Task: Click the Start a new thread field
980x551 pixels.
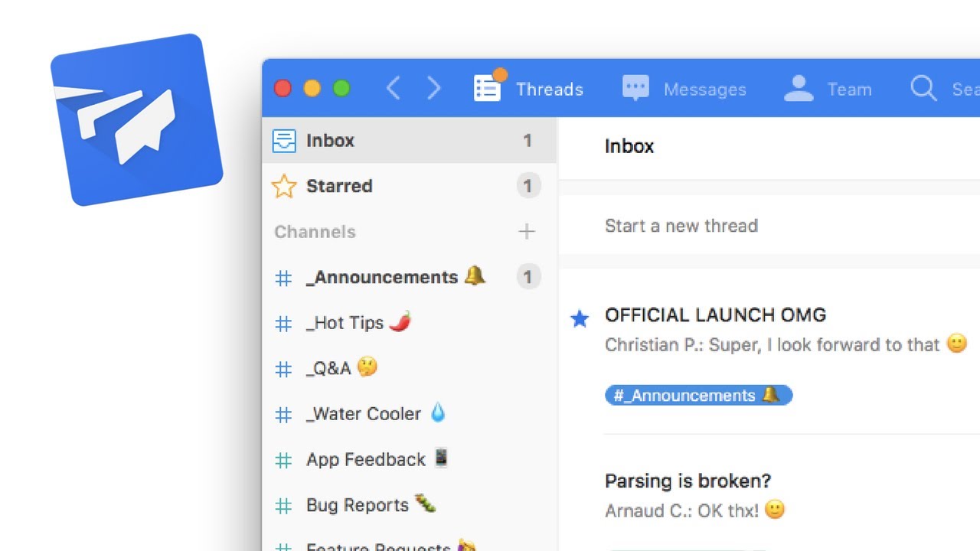Action: click(769, 226)
